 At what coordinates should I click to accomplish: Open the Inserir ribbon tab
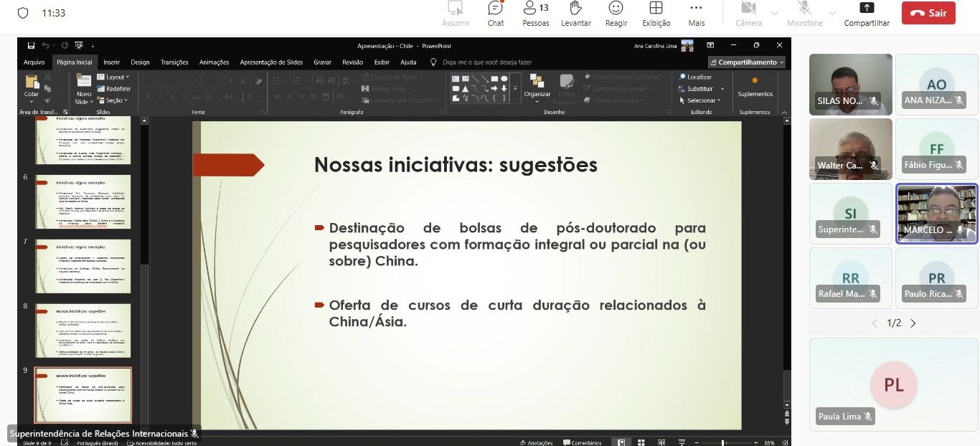[111, 62]
